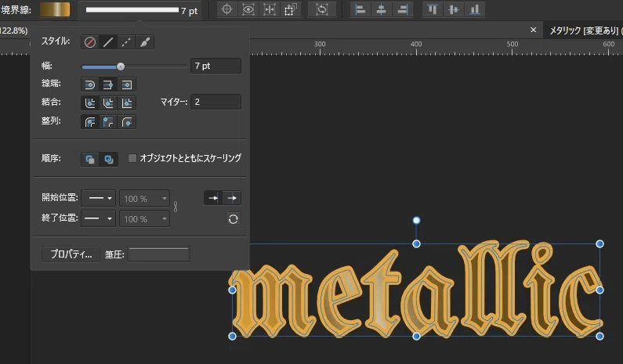Image resolution: width=623 pixels, height=364 pixels.
Task: Select the miter join option
Action: coord(127,103)
